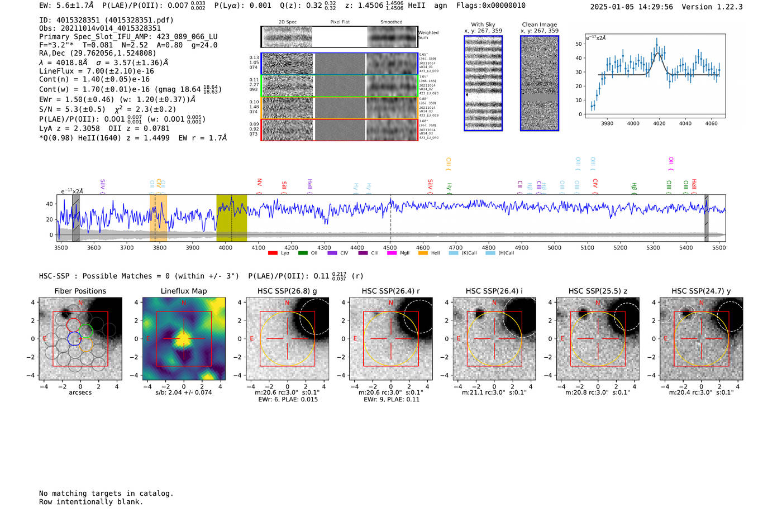The height and width of the screenshot is (532, 782).
Task: Click the Version 1.22.3 text
Action: pyautogui.click(x=712, y=7)
